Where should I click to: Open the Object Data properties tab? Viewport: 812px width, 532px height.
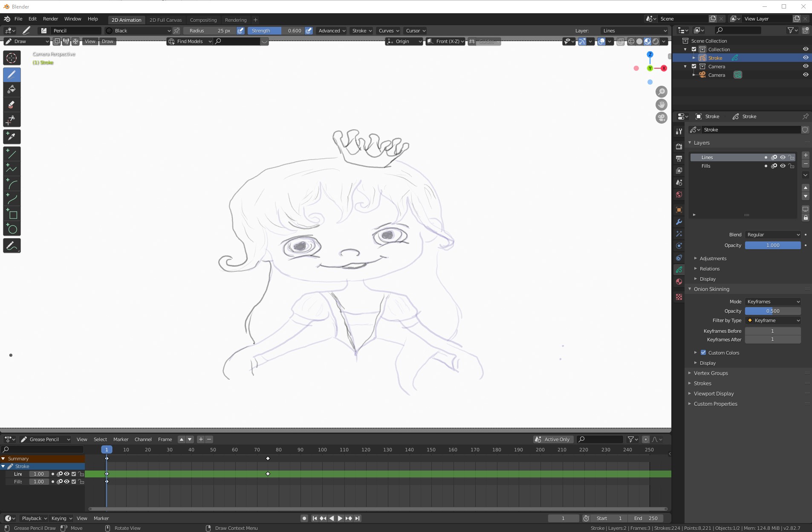tap(679, 270)
